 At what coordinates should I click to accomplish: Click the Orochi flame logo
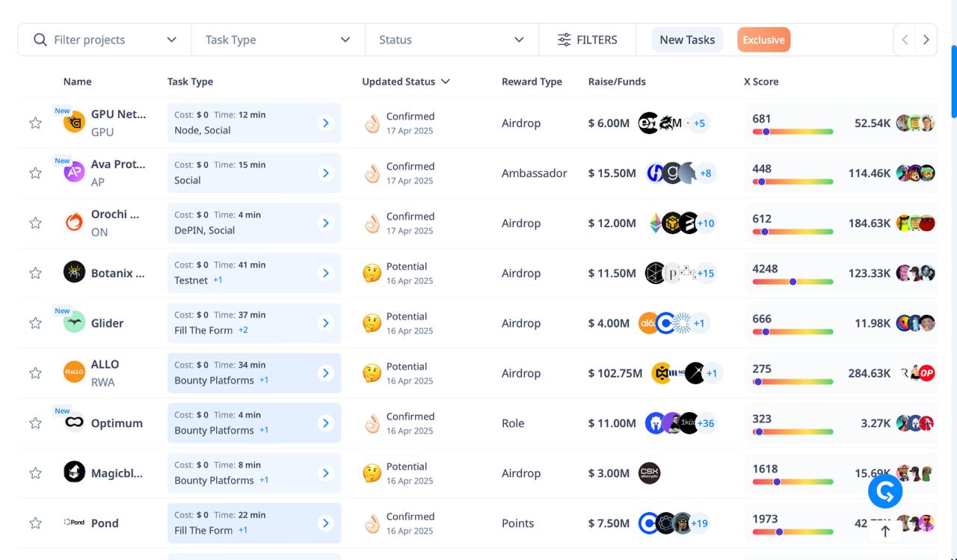[74, 222]
